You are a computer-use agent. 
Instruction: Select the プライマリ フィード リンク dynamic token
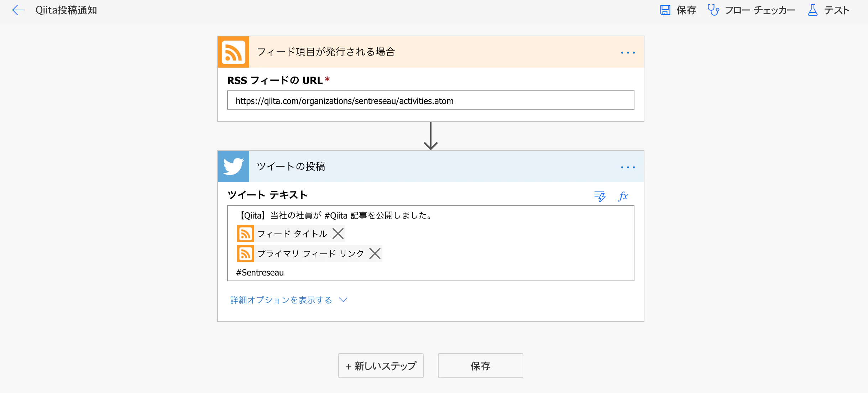pyautogui.click(x=310, y=253)
